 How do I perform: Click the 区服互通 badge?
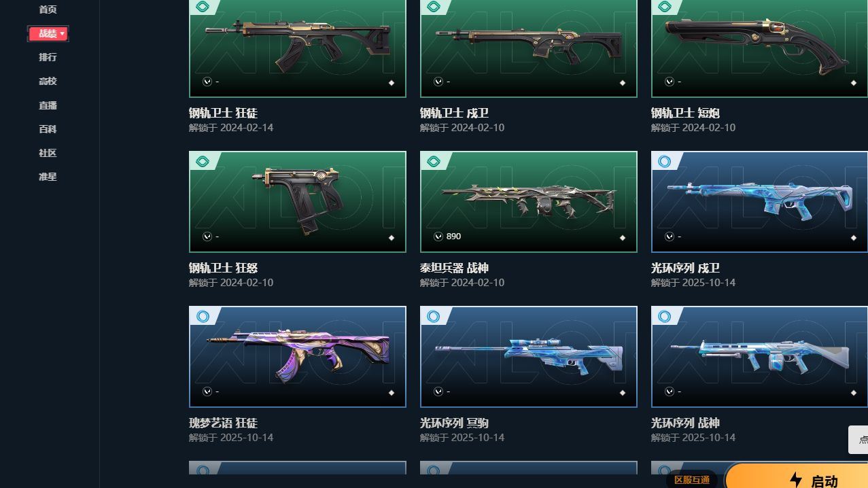pyautogui.click(x=692, y=480)
